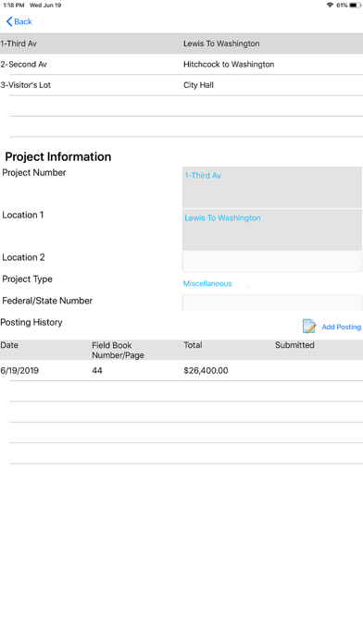
Task: Open the Miscellaneous project type selector
Action: (207, 283)
